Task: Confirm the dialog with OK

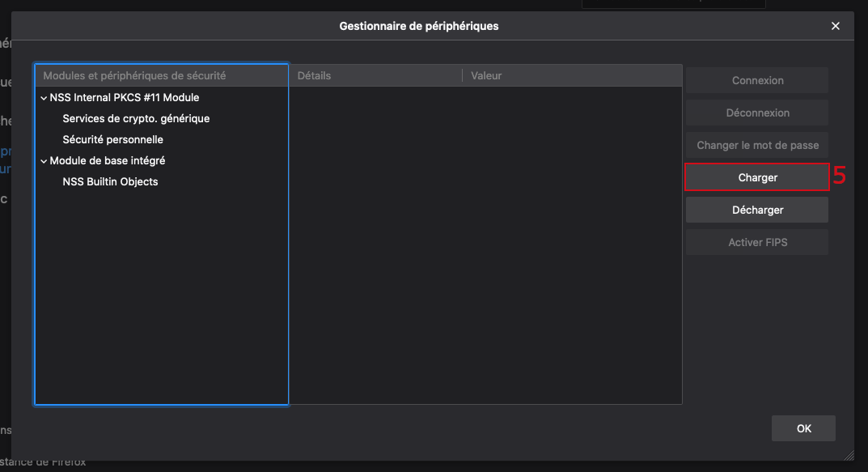Action: [x=803, y=428]
